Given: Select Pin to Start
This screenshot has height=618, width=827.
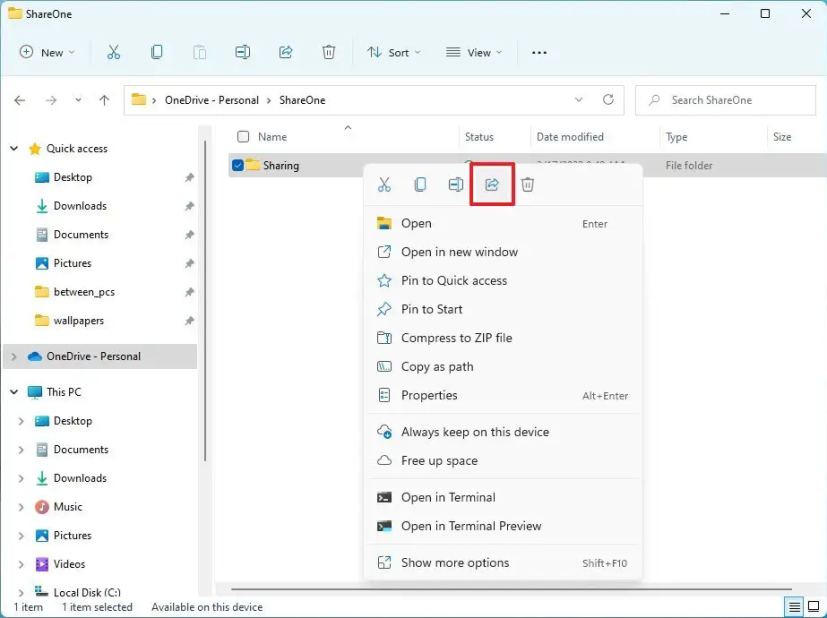Looking at the screenshot, I should (503, 309).
